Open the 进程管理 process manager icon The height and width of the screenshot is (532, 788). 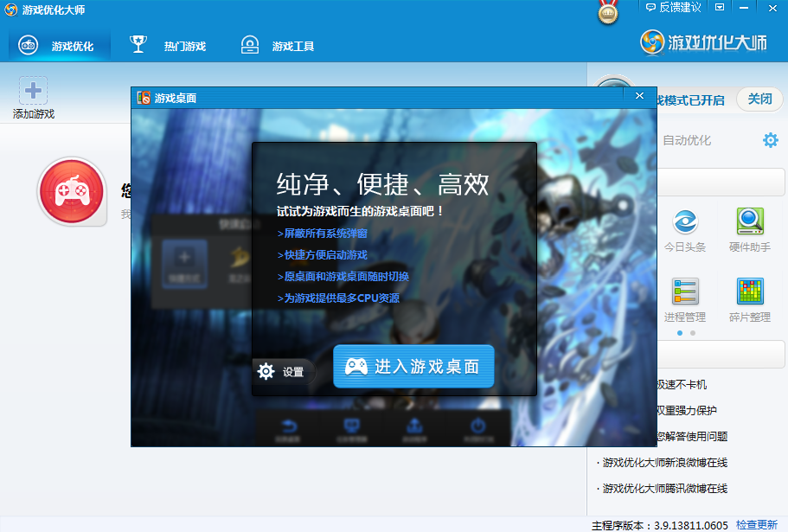[x=685, y=294]
